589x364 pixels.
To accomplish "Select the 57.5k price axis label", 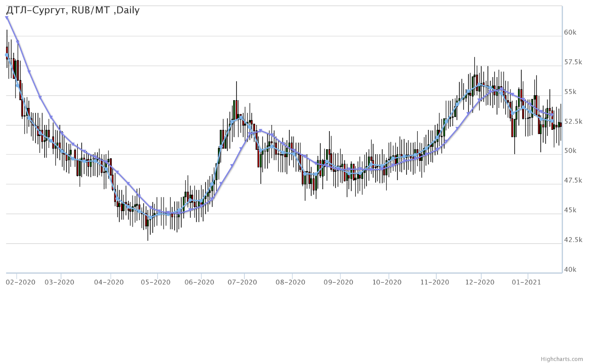I will [x=573, y=62].
